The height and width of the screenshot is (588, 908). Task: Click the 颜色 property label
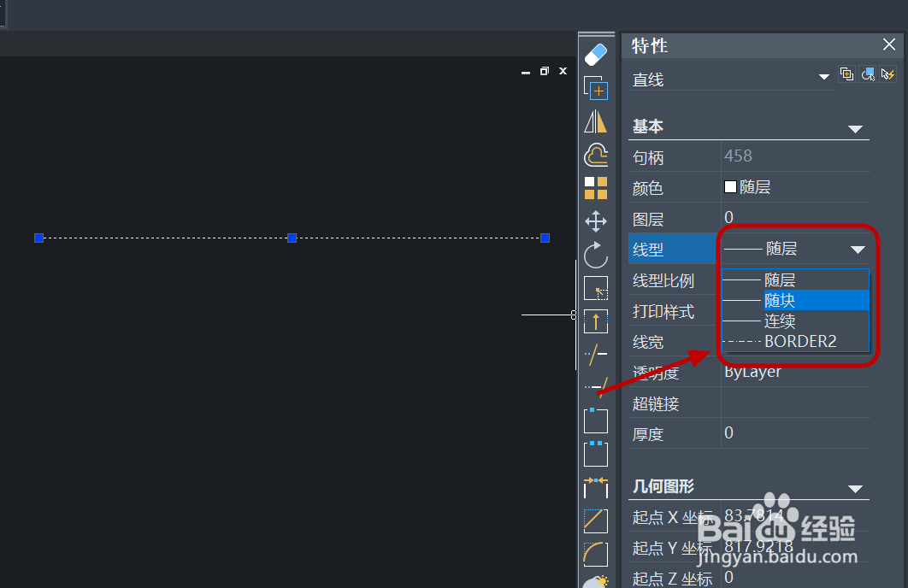648,188
